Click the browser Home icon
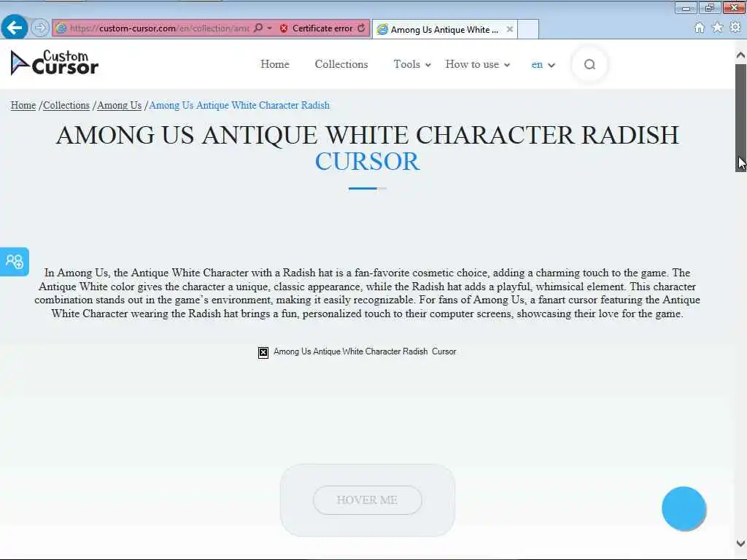Screen dimensions: 747x560 pos(699,28)
